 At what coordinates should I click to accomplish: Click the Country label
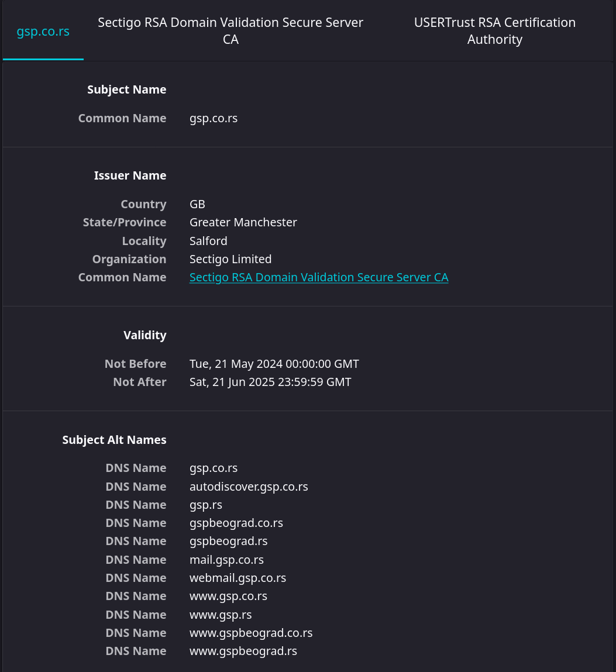[143, 205]
